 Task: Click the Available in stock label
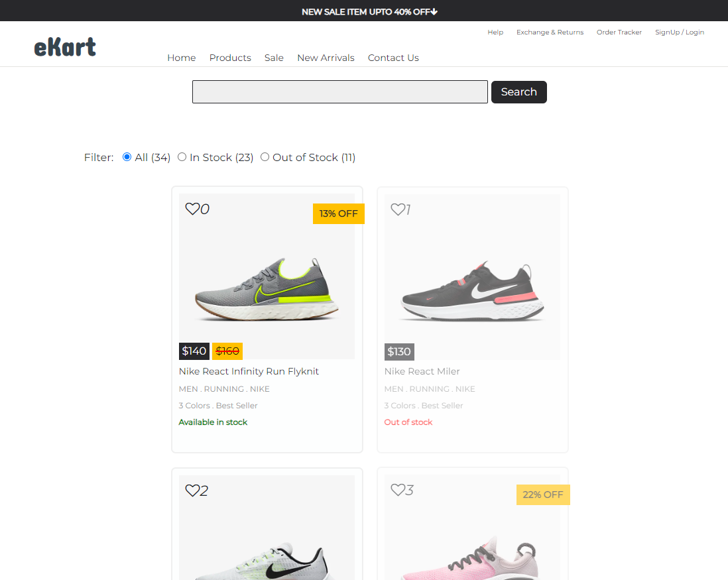pos(213,422)
